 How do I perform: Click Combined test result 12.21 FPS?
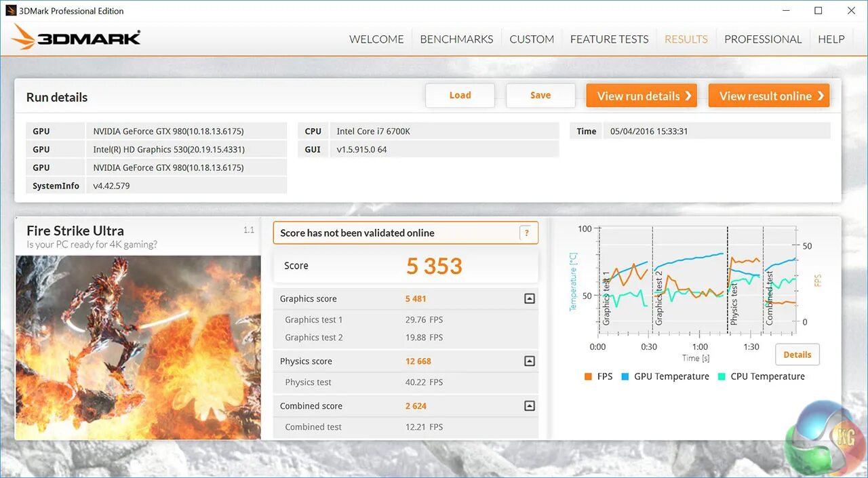click(424, 427)
